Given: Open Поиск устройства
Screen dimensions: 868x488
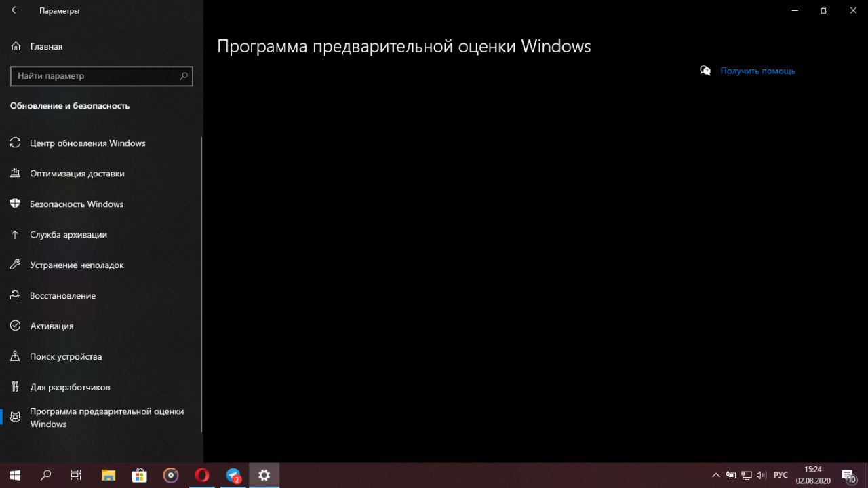Looking at the screenshot, I should pyautogui.click(x=102, y=357).
